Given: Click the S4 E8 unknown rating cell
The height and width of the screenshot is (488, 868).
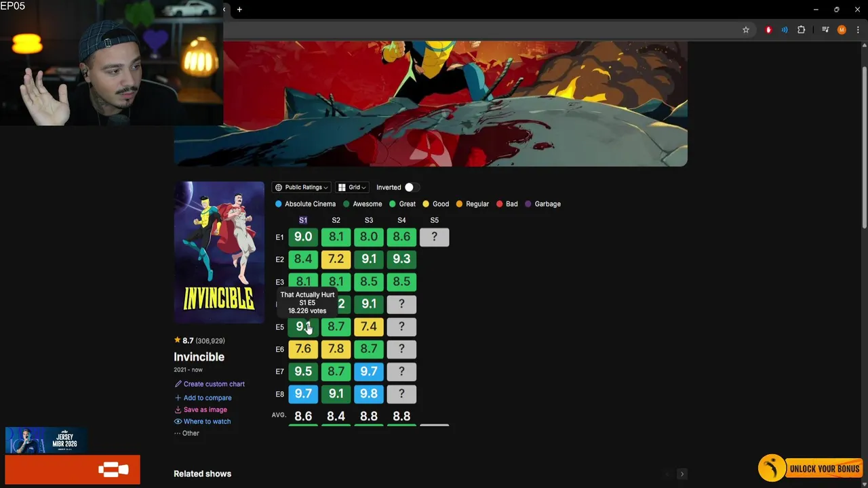Looking at the screenshot, I should pyautogui.click(x=401, y=394).
